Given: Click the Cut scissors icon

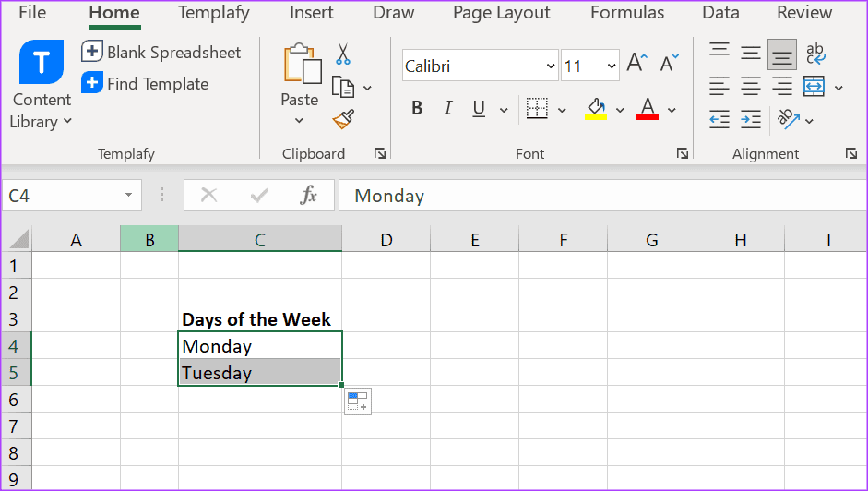Looking at the screenshot, I should point(343,54).
